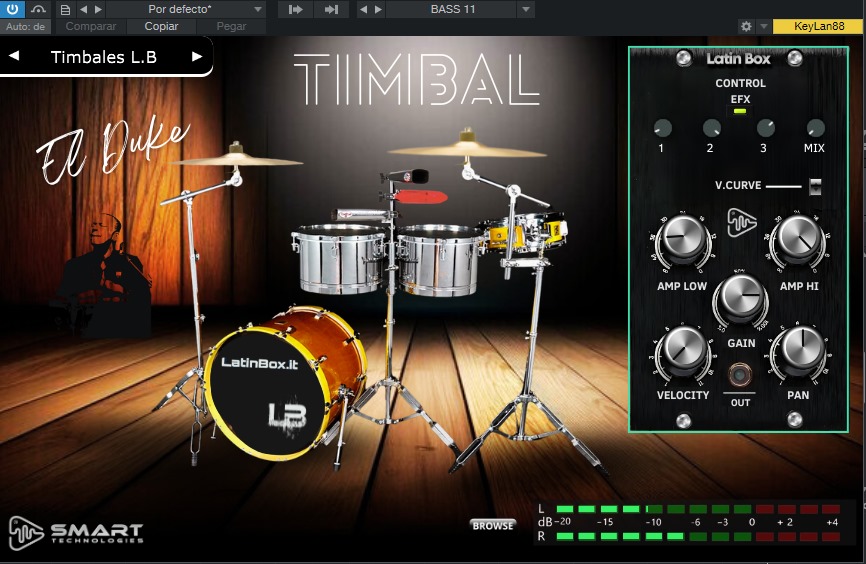Click the sidechain arc icon beside power
The width and height of the screenshot is (866, 564).
pos(38,9)
